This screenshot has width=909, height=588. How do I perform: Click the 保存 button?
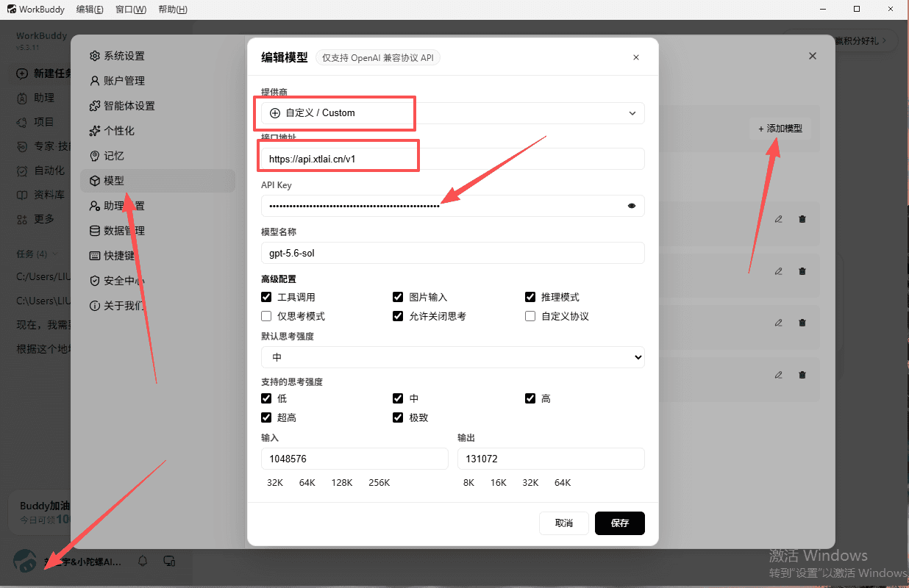click(620, 523)
